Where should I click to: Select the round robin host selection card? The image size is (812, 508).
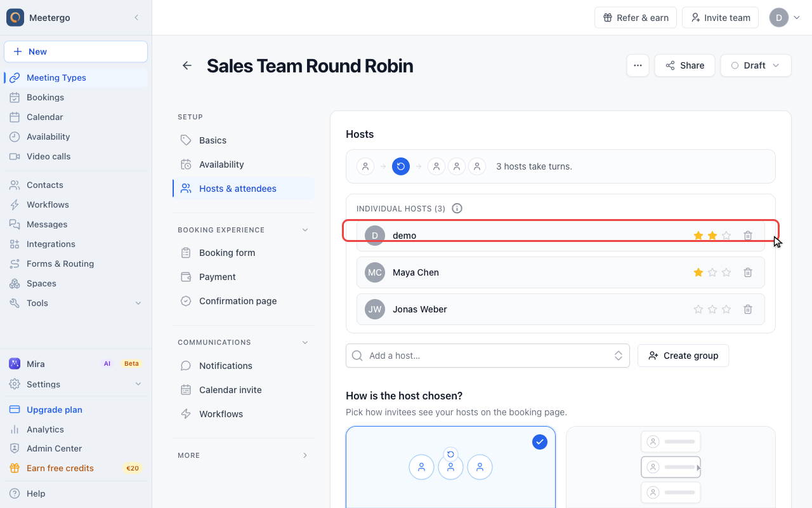point(450,467)
